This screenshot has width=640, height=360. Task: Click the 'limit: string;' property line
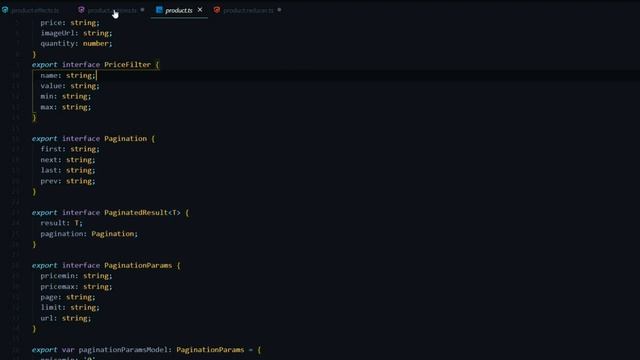click(x=70, y=307)
